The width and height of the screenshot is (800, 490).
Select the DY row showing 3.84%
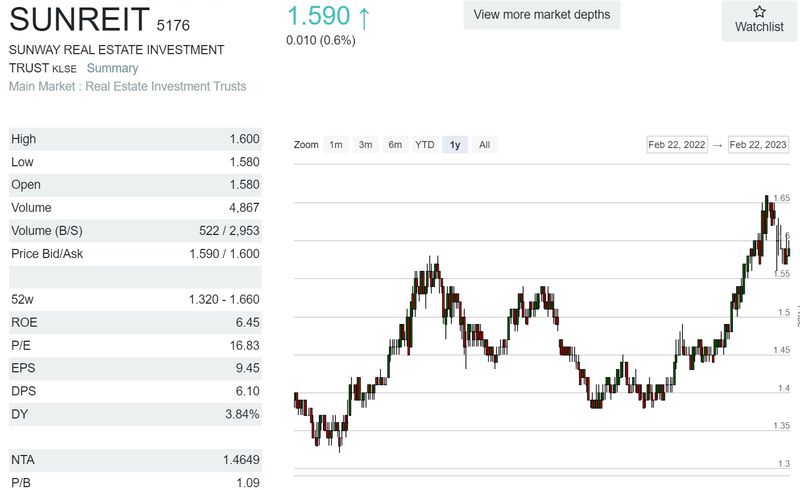click(x=135, y=414)
